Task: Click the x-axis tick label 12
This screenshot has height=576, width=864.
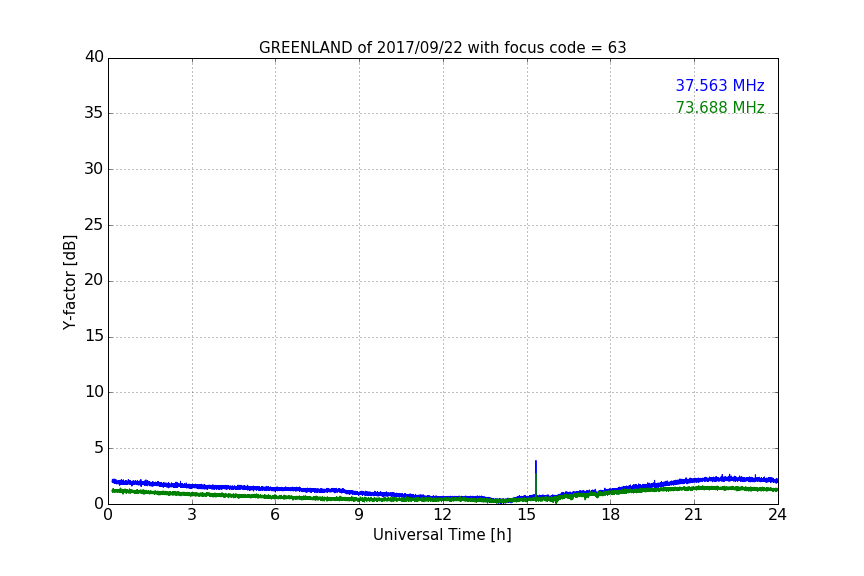Action: coord(442,515)
